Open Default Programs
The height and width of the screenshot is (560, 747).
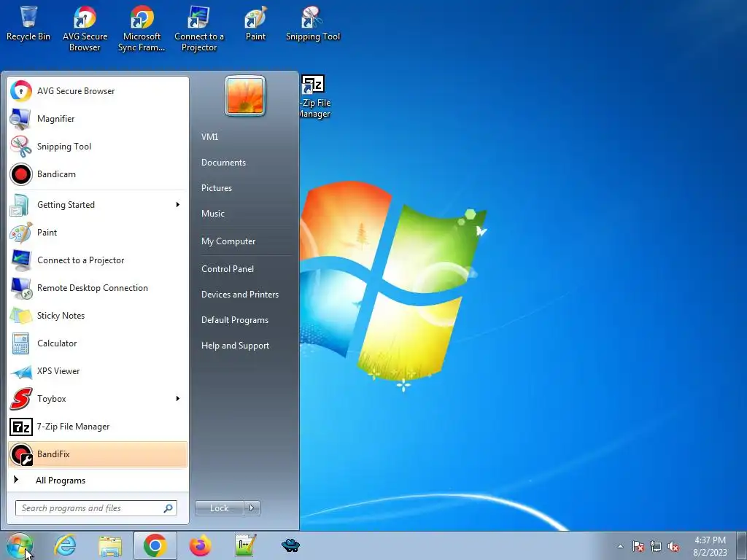pos(246,321)
